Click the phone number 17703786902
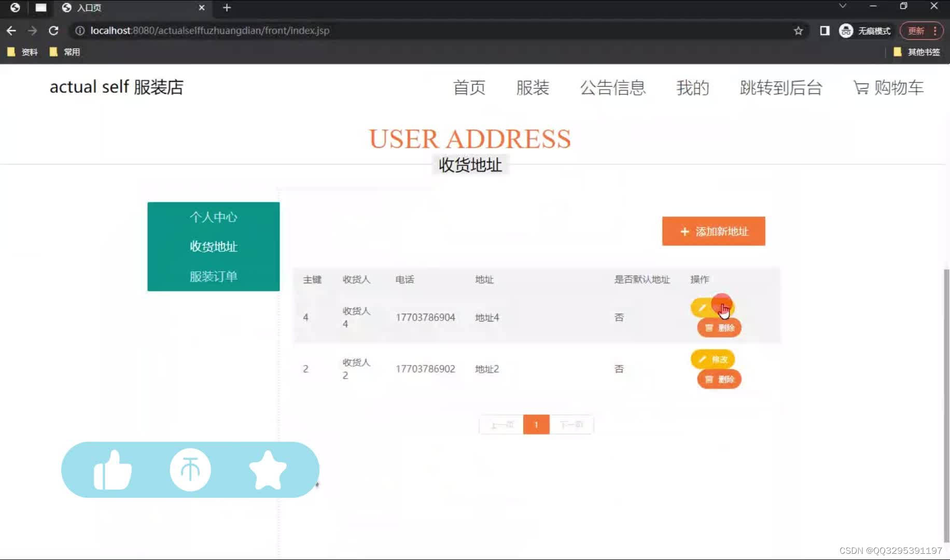This screenshot has width=950, height=560. tap(425, 369)
